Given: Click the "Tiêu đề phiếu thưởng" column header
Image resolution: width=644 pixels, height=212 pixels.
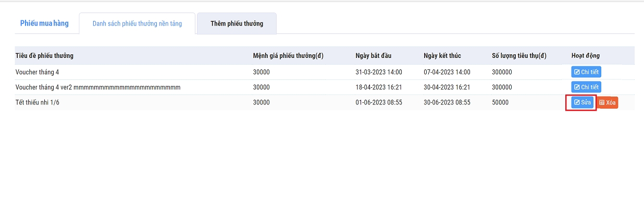Looking at the screenshot, I should point(45,56).
